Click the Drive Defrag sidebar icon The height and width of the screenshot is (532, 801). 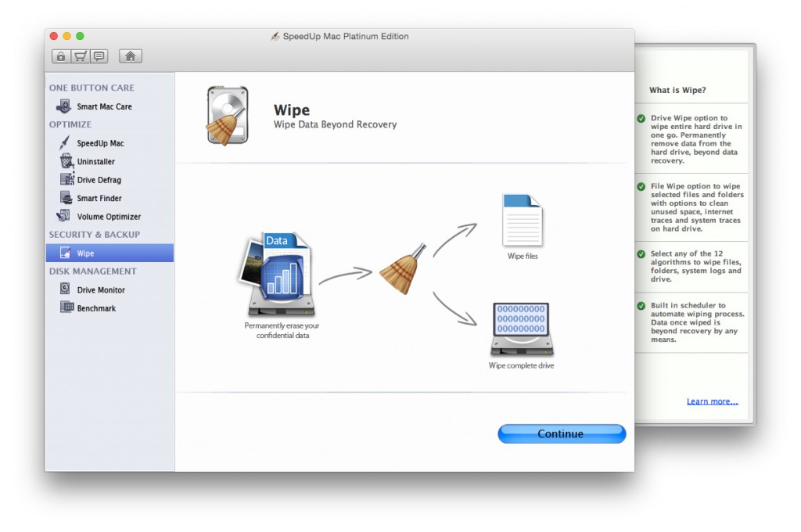67,179
